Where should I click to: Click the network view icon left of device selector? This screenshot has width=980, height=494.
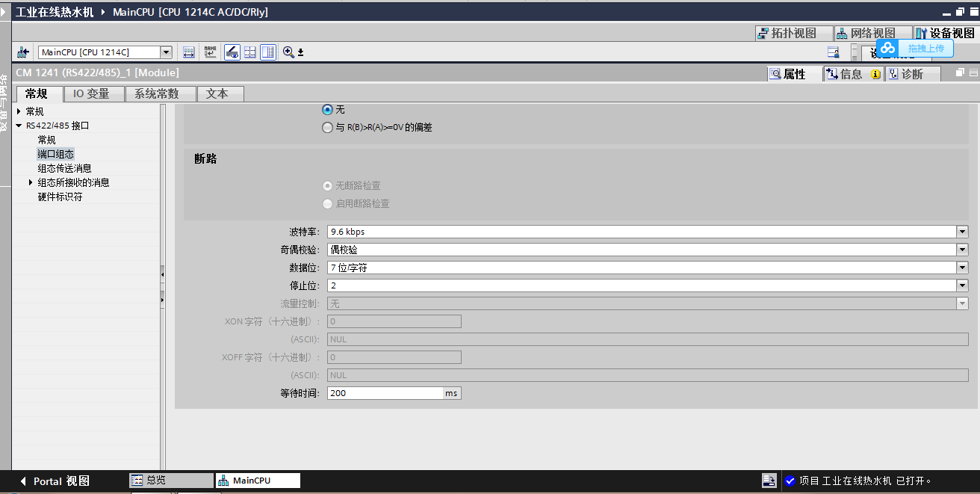coord(23,52)
